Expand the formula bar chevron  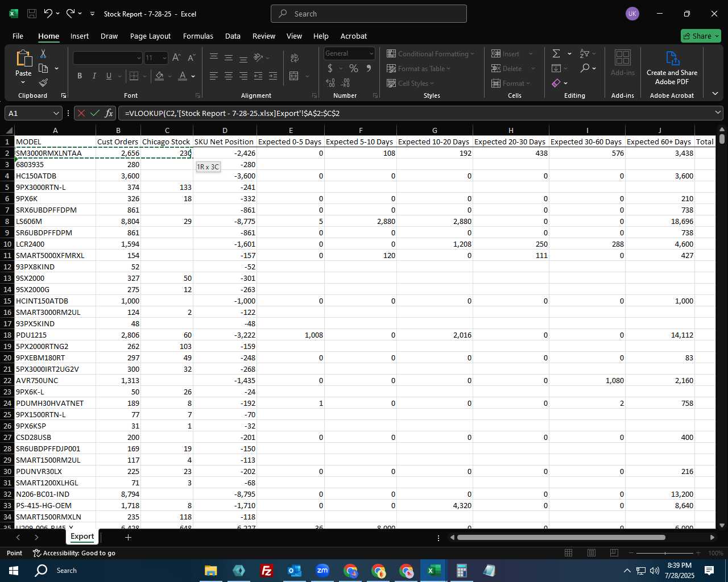pos(718,113)
